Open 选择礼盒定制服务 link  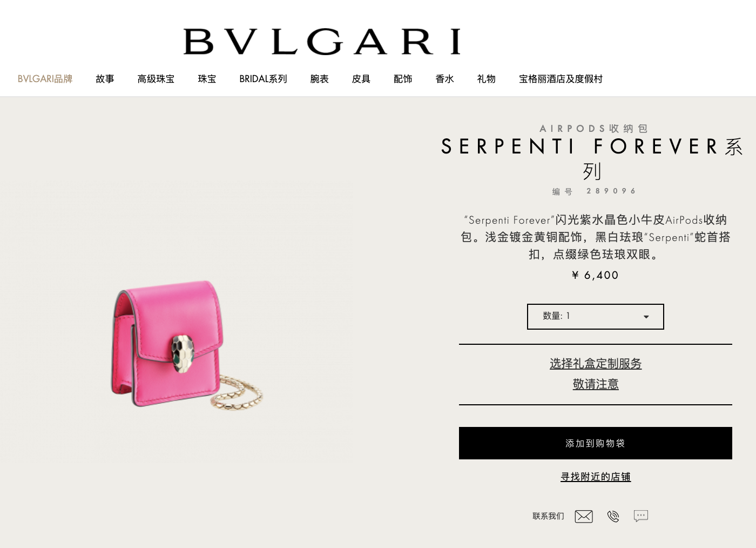tap(596, 364)
